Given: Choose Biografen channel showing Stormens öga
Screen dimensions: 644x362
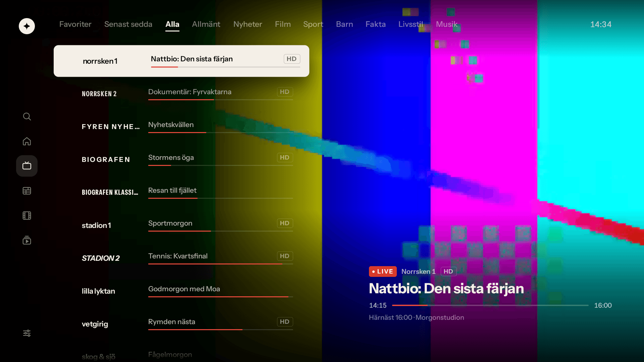Looking at the screenshot, I should click(181, 159).
